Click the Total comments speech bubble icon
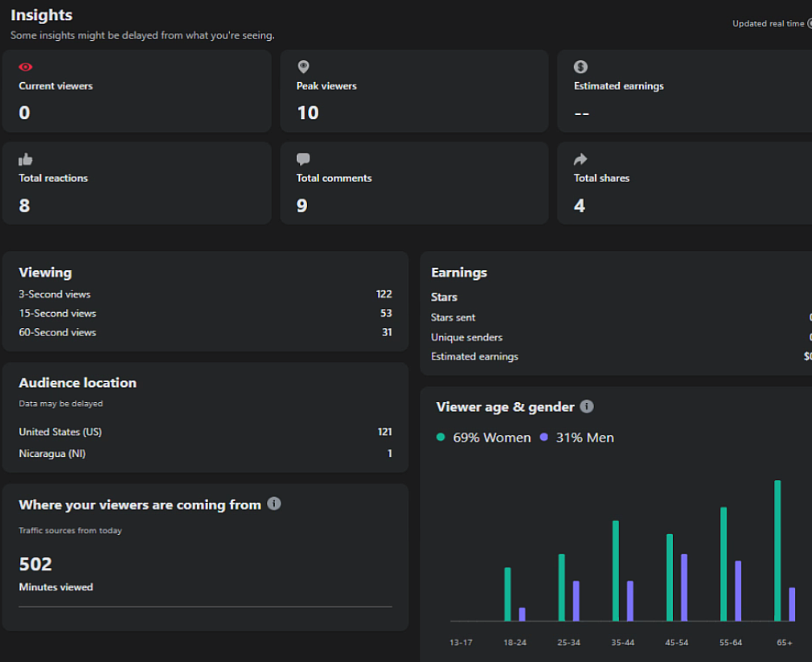The width and height of the screenshot is (812, 662). coord(303,159)
